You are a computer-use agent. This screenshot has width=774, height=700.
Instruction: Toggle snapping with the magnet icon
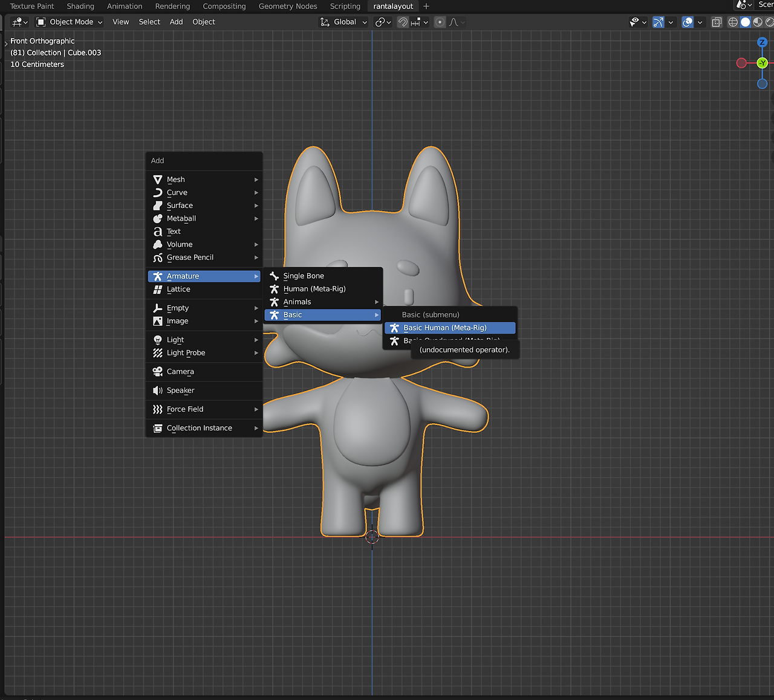tap(403, 22)
